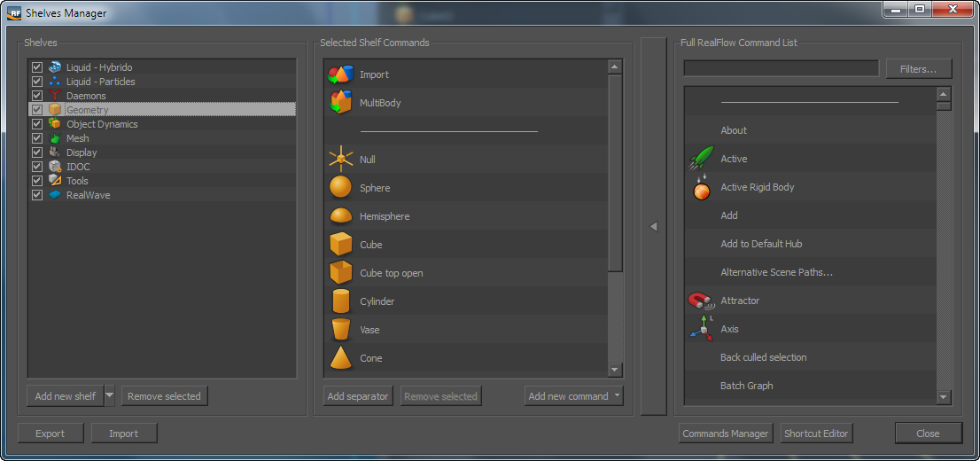Select the Cylinder geometry icon
Viewport: 980px width, 461px height.
click(340, 301)
